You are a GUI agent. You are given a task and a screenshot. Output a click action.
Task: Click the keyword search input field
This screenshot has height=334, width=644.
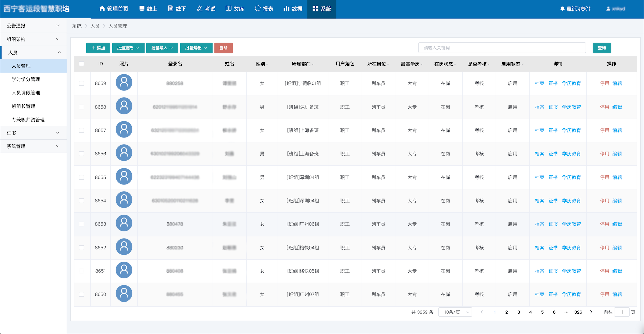502,48
